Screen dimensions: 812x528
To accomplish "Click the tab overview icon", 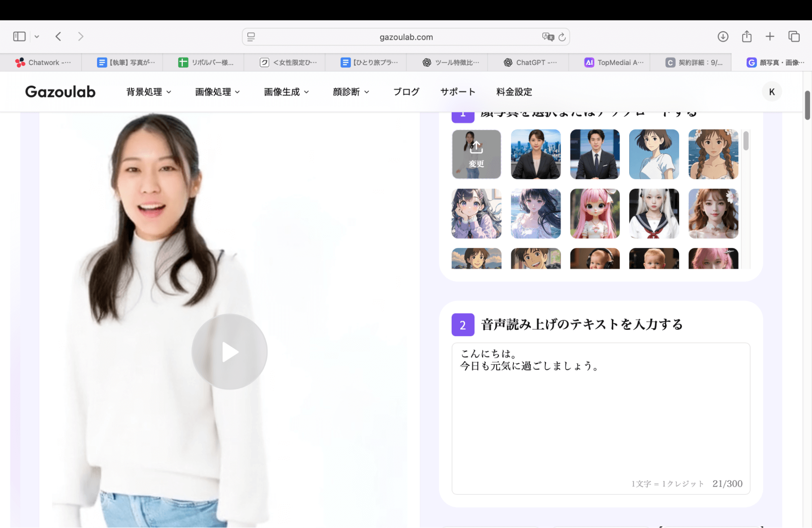I will [794, 36].
